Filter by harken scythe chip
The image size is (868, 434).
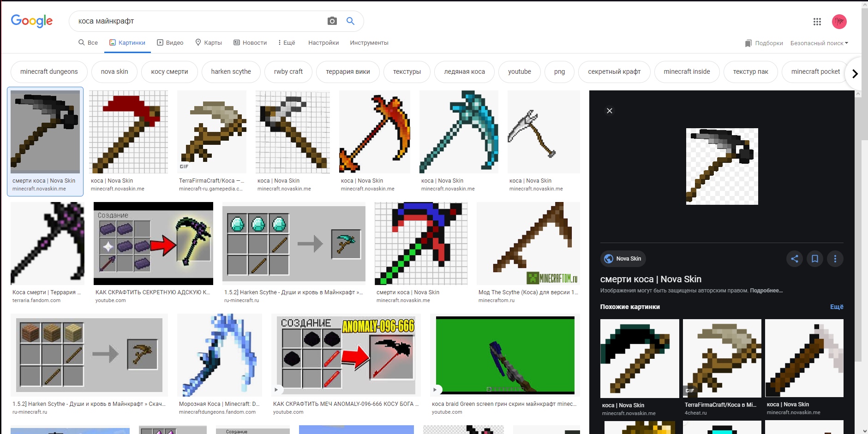click(231, 71)
